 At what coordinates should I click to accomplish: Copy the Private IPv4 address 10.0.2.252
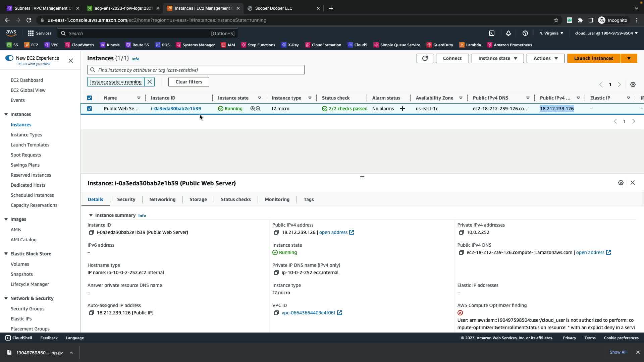(461, 232)
